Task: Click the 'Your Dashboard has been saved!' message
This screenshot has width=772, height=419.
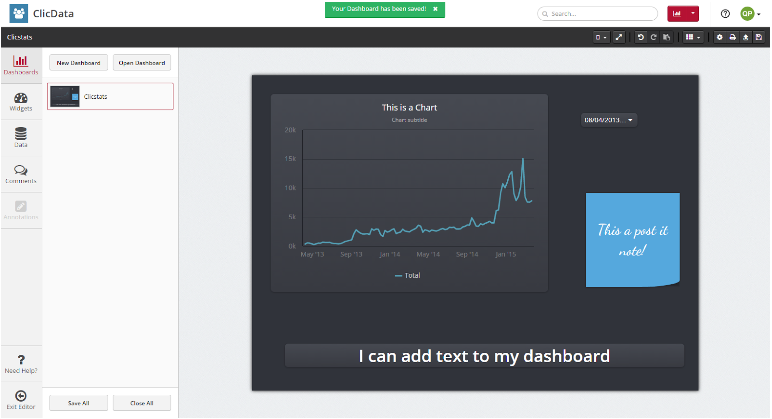Action: tap(379, 9)
